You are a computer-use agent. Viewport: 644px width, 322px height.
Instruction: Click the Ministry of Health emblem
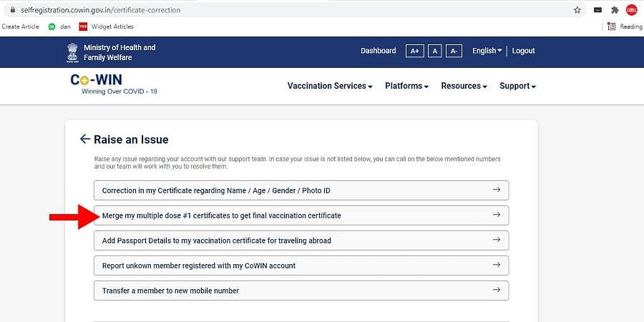point(72,52)
